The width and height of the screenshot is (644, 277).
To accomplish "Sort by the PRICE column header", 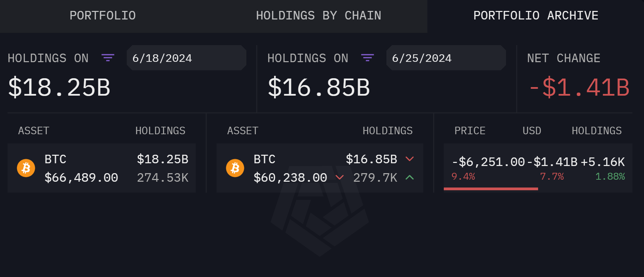I will tap(470, 131).
